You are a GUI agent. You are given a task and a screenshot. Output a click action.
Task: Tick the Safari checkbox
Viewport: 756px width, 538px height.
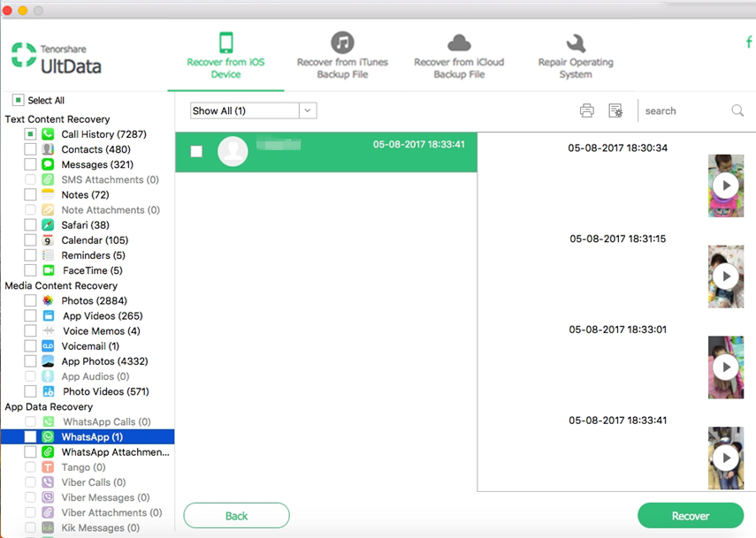30,225
